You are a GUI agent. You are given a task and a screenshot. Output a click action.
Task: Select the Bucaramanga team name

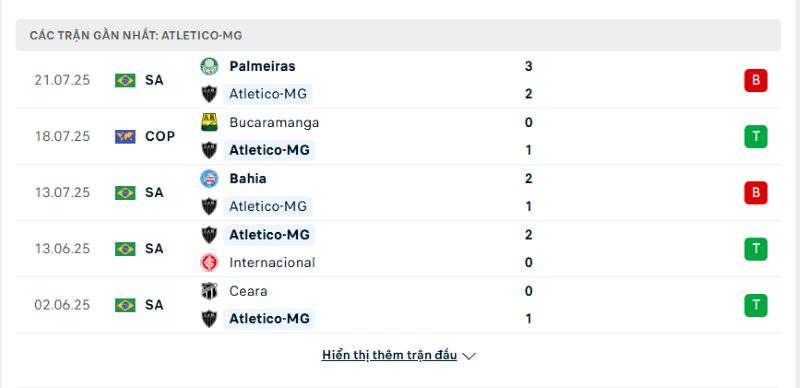(274, 123)
